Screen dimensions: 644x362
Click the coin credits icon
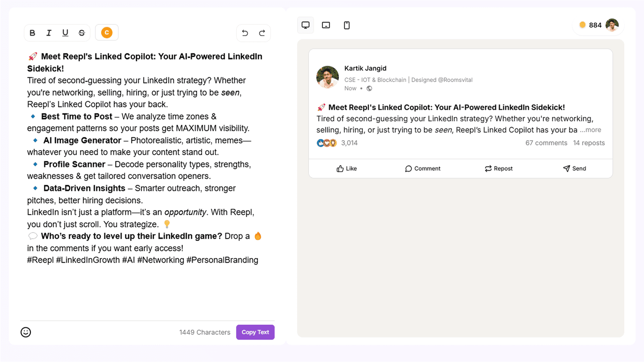(583, 25)
